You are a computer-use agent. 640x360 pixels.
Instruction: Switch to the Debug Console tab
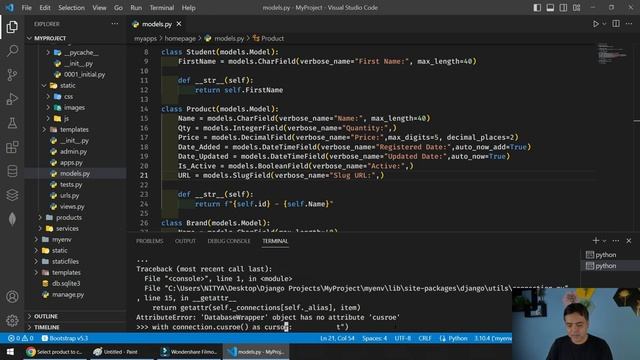(229, 241)
